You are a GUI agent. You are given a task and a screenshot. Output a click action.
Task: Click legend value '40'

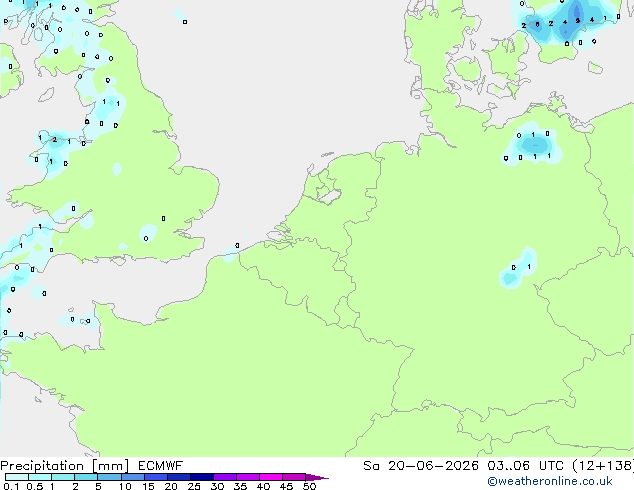(264, 486)
